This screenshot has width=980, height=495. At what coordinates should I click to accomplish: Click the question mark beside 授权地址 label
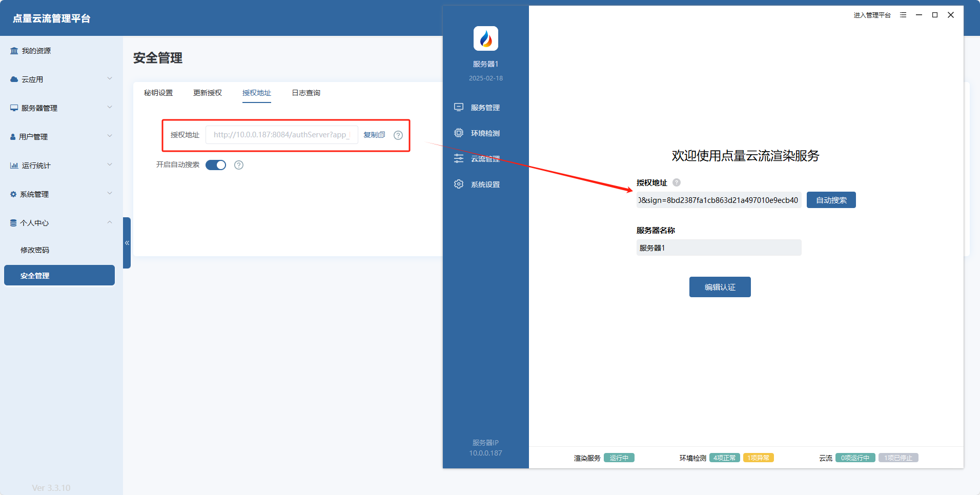[677, 182]
